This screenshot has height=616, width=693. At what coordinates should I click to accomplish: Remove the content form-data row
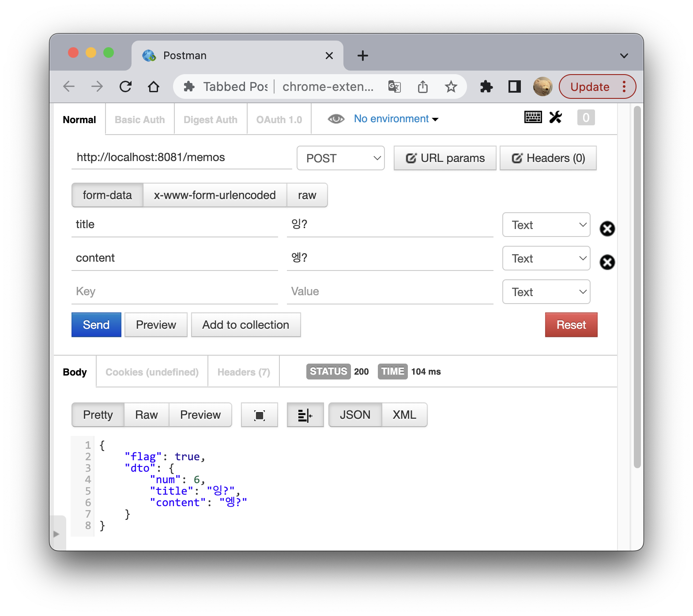point(607,262)
